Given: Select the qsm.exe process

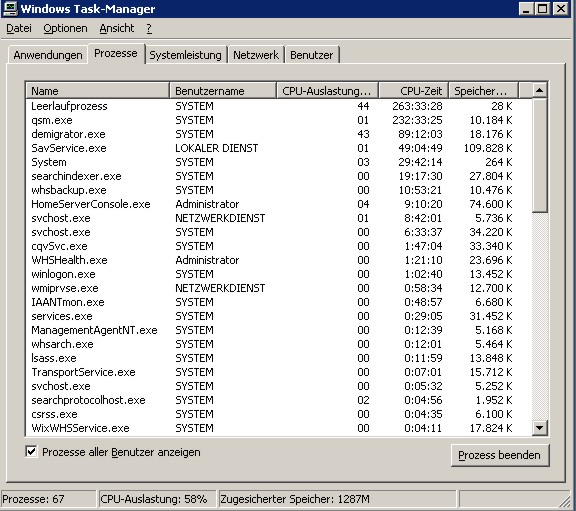Looking at the screenshot, I should click(x=278, y=120).
